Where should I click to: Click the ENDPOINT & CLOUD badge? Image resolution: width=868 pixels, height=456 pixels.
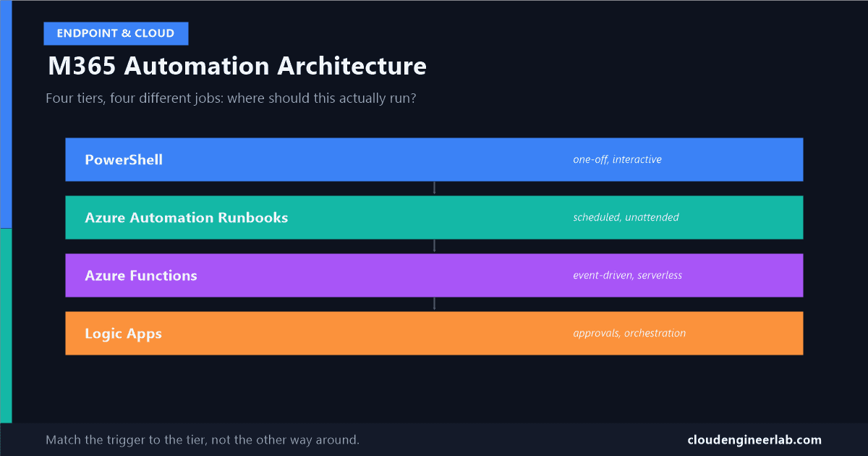[116, 33]
